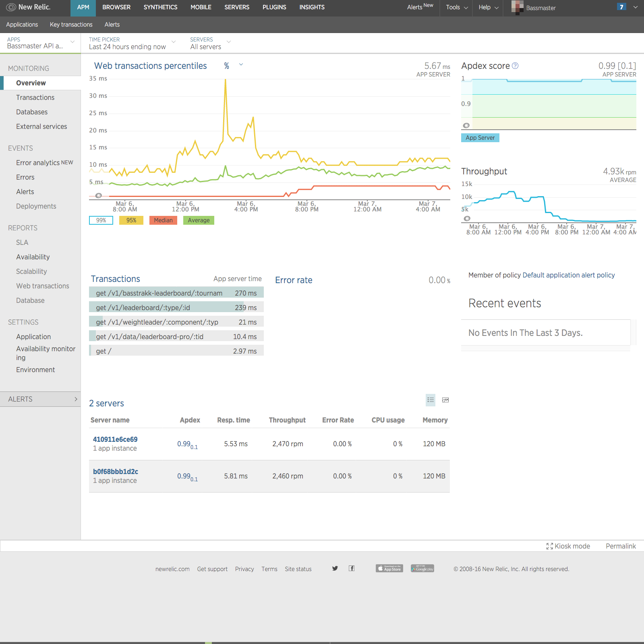
Task: Open the Transactions section heading
Action: coord(116,279)
